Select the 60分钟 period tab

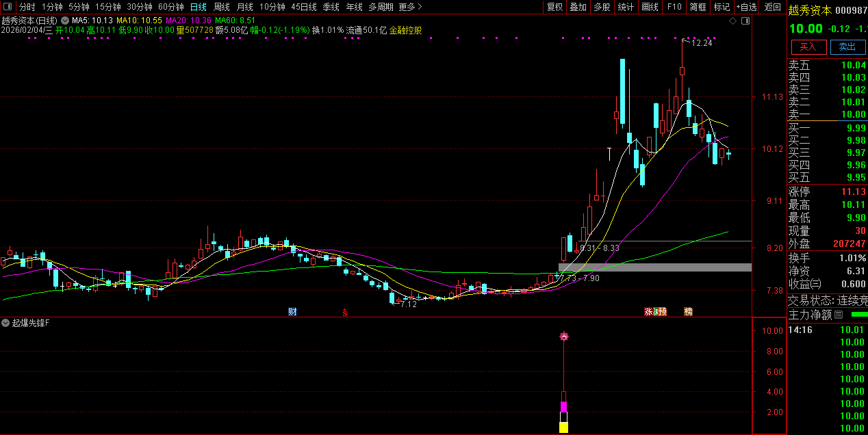coord(170,7)
